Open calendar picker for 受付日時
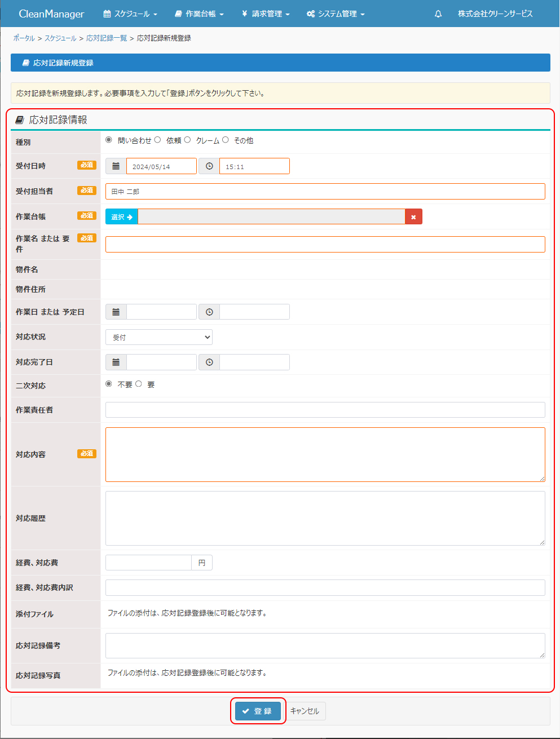 pyautogui.click(x=116, y=166)
